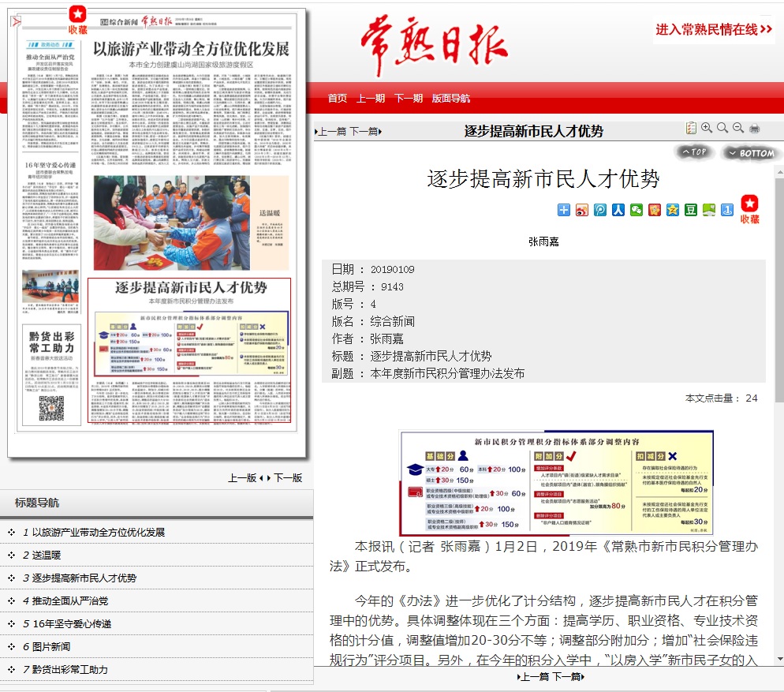Open the clipboard checklist icon in article toolbar
Viewport: 784px width, 692px height.
(691, 128)
